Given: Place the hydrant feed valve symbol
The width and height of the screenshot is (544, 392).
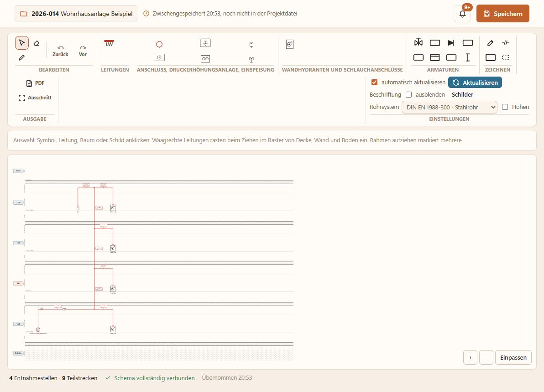Looking at the screenshot, I should pos(251,59).
